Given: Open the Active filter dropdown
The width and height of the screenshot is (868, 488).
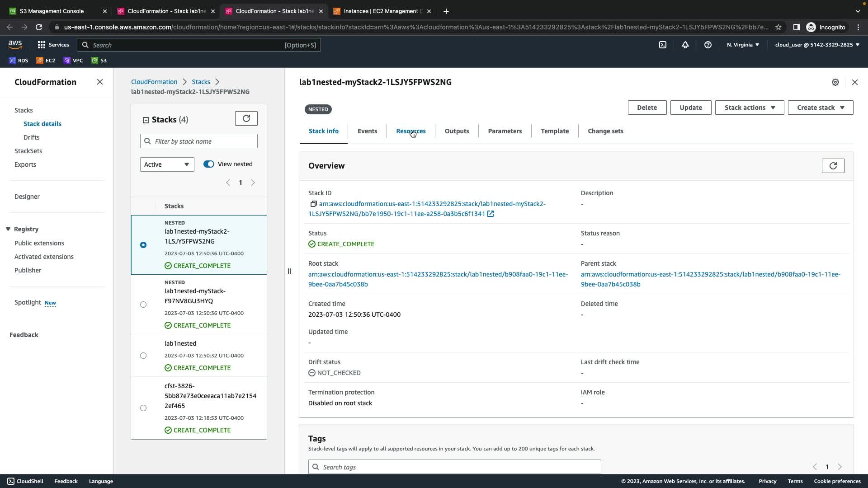Looking at the screenshot, I should (x=167, y=164).
